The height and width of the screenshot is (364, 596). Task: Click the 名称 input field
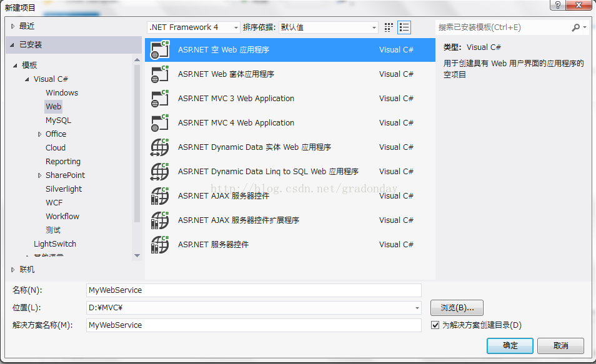[254, 290]
